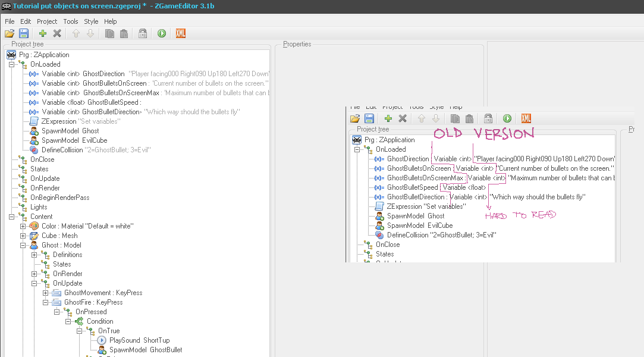Click the Open project icon in the main toolbar
Screen dimensions: 644x357
(x=10, y=34)
